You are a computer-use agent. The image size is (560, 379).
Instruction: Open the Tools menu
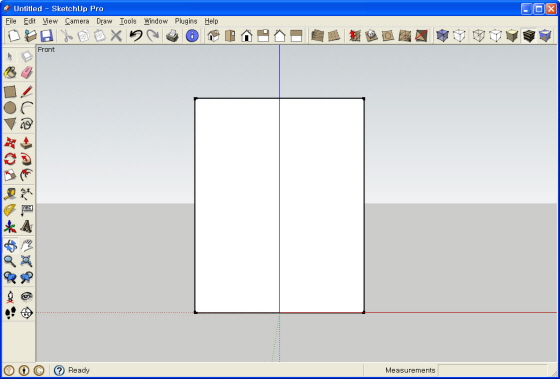pos(128,21)
